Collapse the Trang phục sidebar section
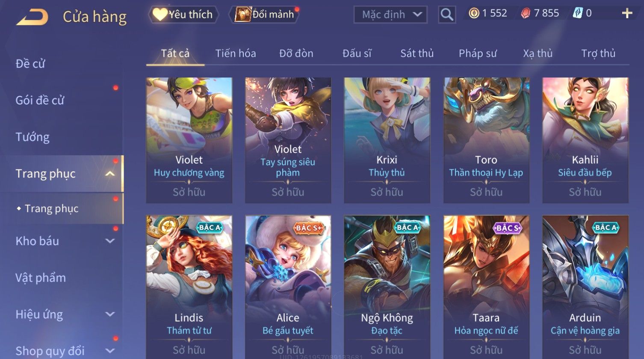This screenshot has width=644, height=359. click(x=110, y=174)
